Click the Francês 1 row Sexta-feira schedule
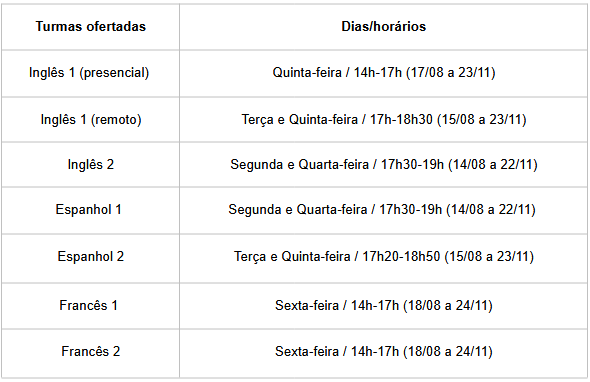590x382 pixels. pos(383,305)
